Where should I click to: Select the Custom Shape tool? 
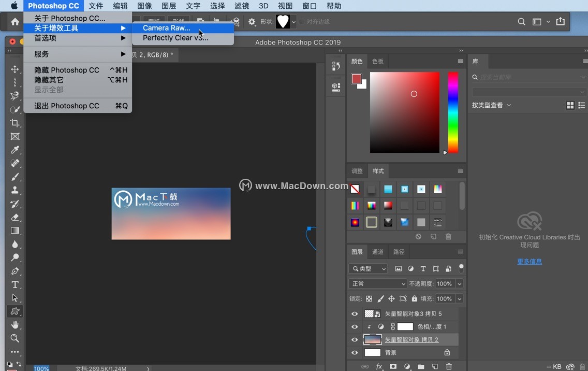[x=14, y=311]
